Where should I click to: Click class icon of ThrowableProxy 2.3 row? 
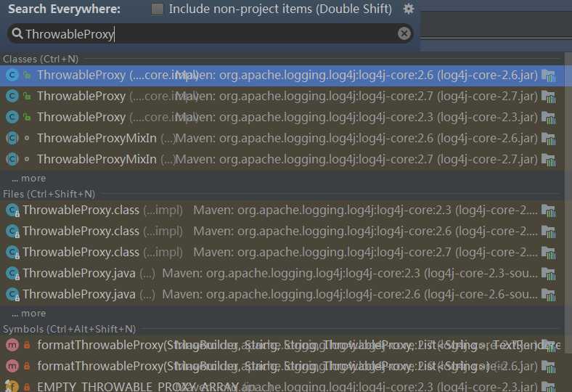12,118
